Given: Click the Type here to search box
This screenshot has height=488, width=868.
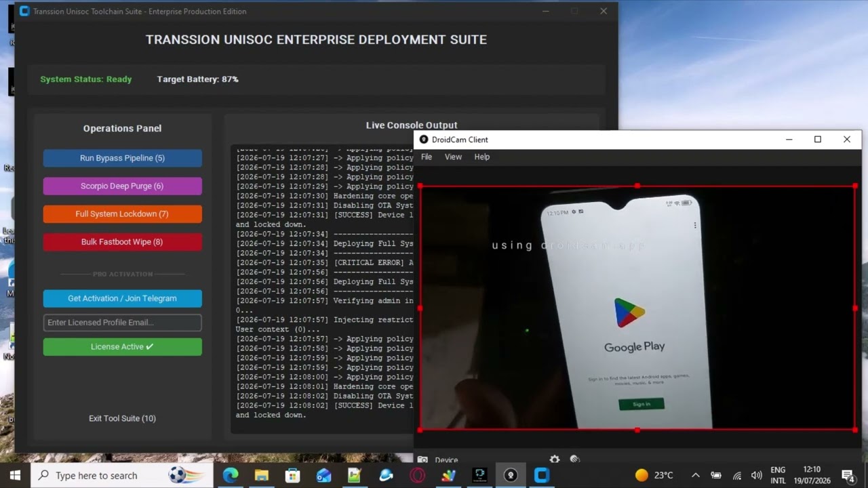Looking at the screenshot, I should point(123,475).
